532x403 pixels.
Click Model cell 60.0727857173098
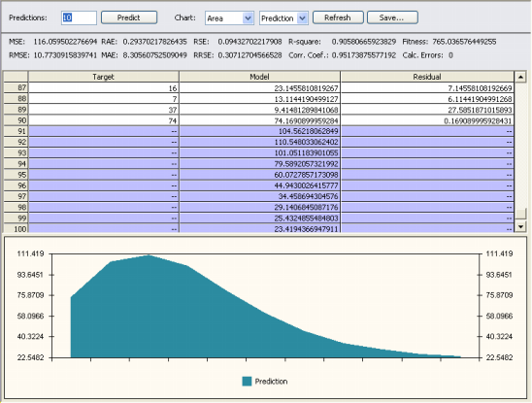click(259, 175)
